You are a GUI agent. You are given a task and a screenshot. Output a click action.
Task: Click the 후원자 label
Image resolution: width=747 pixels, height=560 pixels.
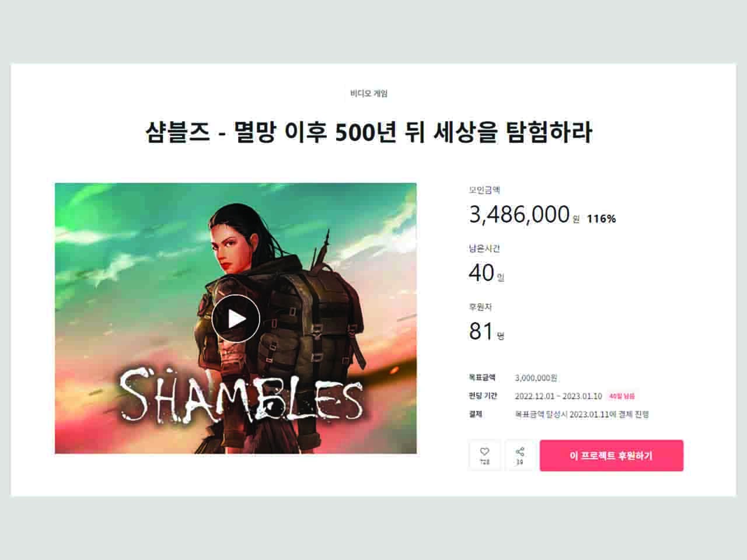coord(480,307)
